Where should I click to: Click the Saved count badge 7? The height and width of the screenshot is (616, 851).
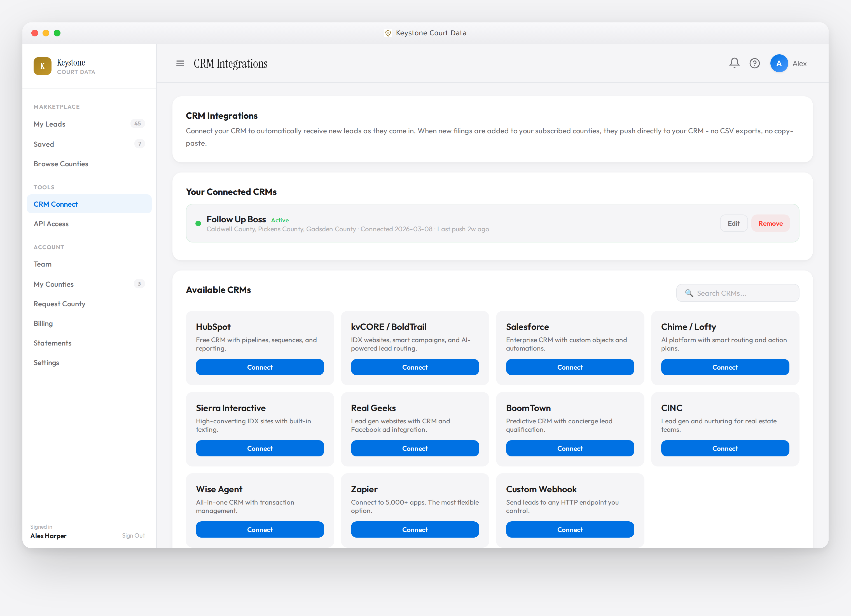point(140,144)
